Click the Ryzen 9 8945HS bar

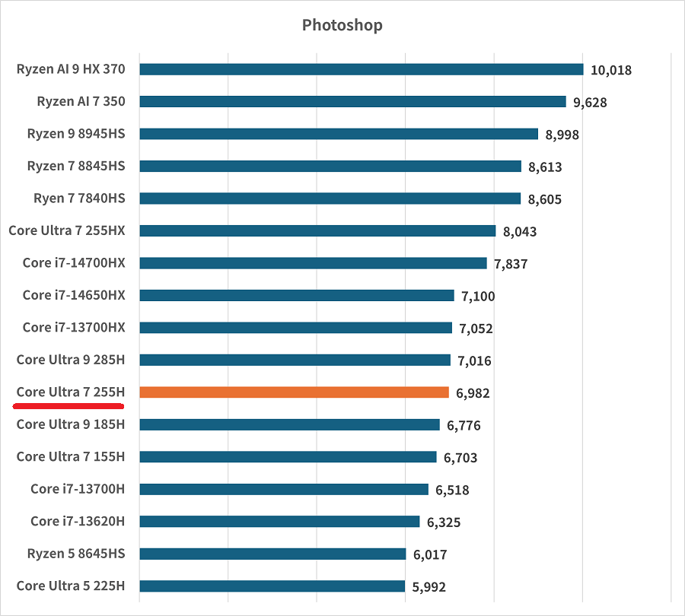(x=339, y=134)
